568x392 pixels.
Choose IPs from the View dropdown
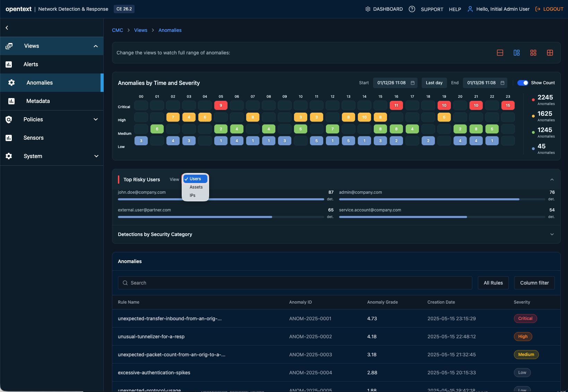192,195
